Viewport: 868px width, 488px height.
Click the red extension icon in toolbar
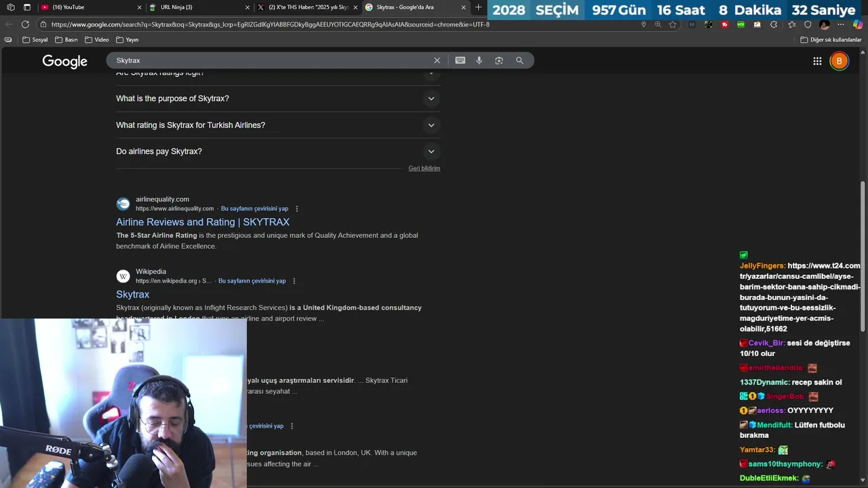click(x=724, y=24)
